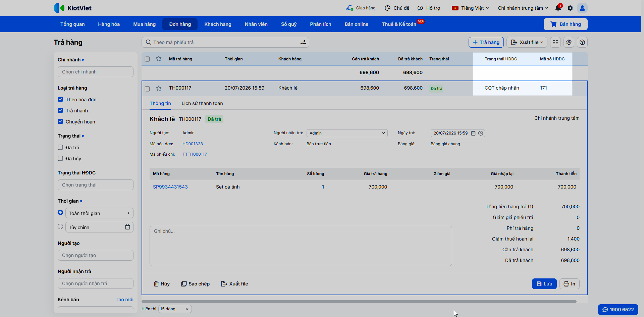
Task: Open Hỗ trợ support menu
Action: pyautogui.click(x=429, y=8)
